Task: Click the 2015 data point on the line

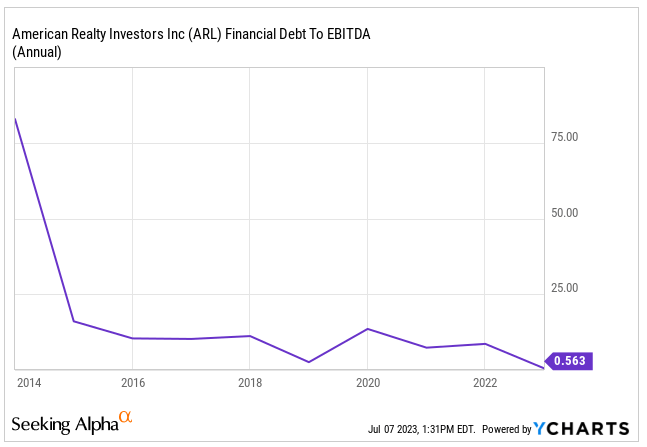Action: pos(73,321)
